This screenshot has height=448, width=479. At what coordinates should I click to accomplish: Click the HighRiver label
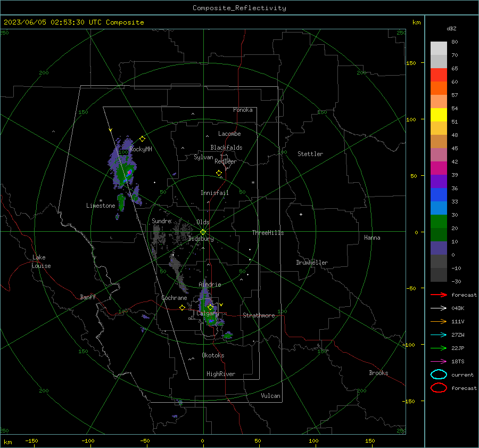(221, 374)
